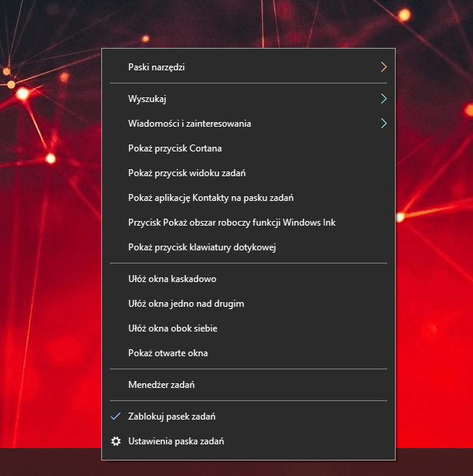The width and height of the screenshot is (473, 476).
Task: Toggle the Windows Ink workspace button option
Action: point(248,223)
